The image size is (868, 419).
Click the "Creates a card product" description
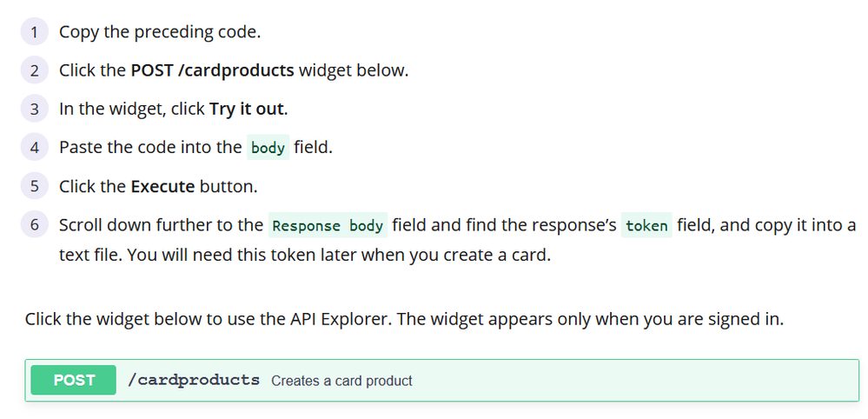341,381
